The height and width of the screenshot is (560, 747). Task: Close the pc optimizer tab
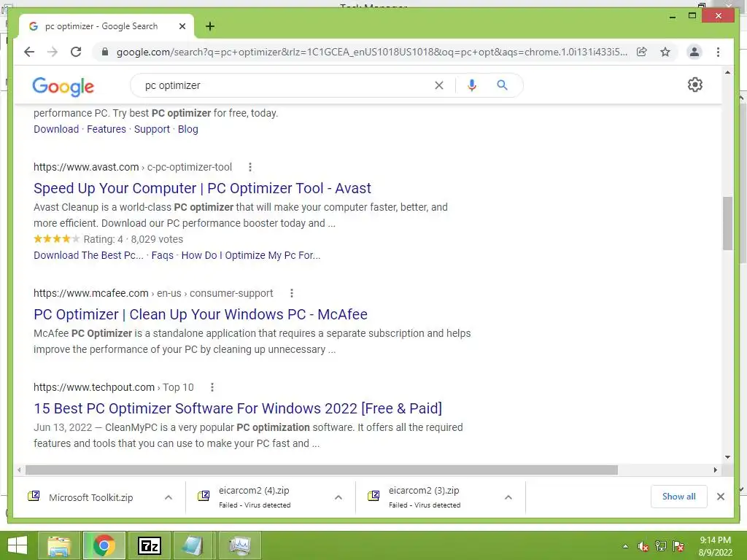pos(182,26)
